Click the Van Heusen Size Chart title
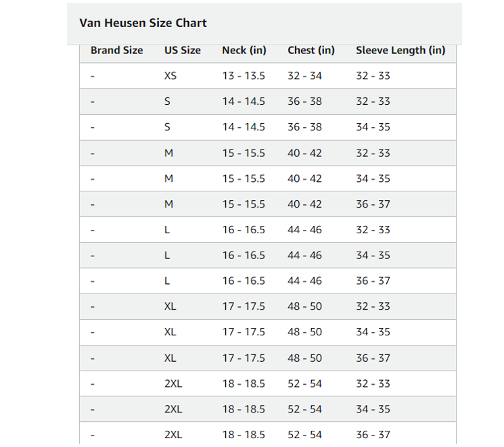504x447 pixels. tap(143, 23)
